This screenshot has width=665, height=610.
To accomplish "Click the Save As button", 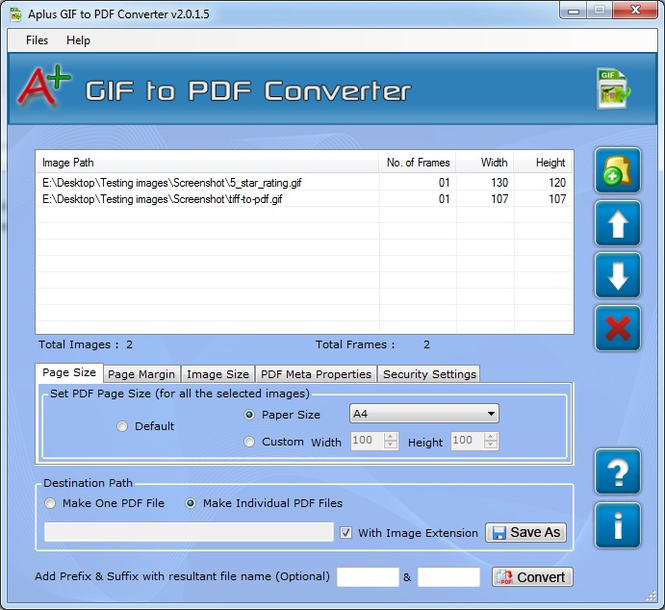I will coord(526,532).
